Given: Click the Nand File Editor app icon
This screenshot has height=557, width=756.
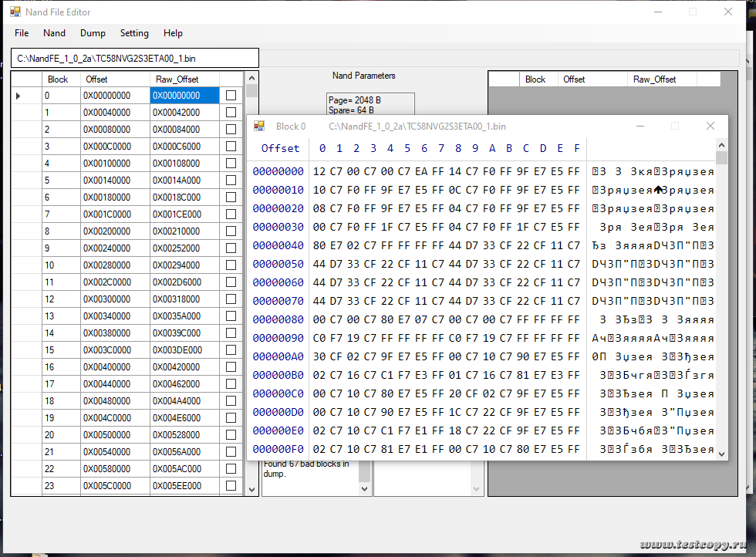Looking at the screenshot, I should pyautogui.click(x=15, y=12).
